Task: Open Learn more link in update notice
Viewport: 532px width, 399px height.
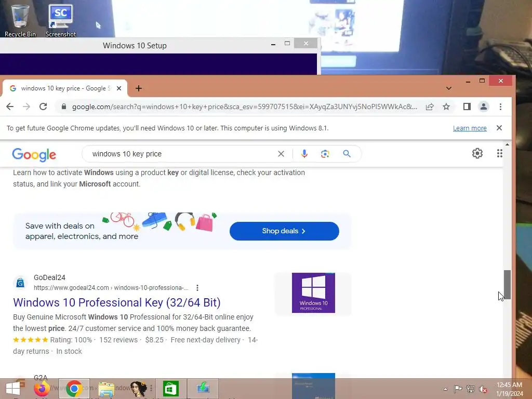Action: click(470, 128)
